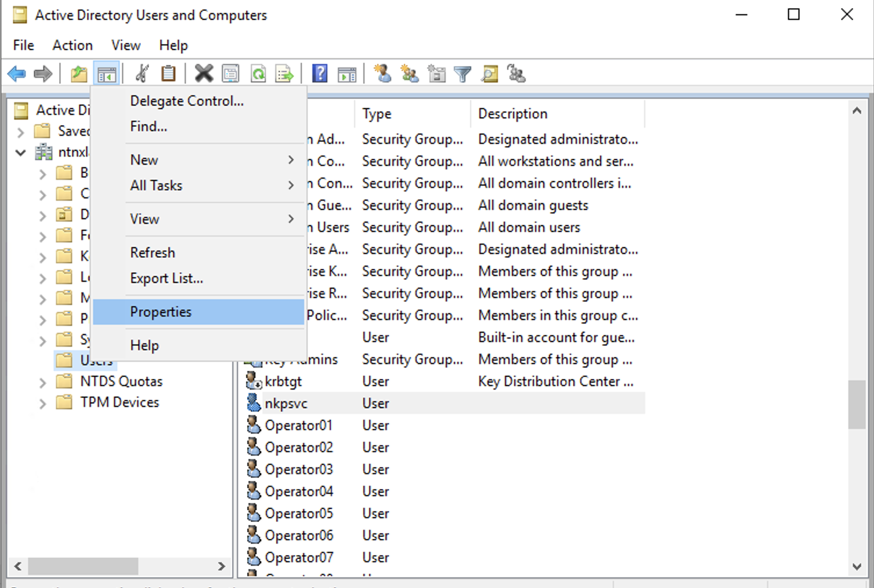Choose Delegate Control... from the menu
The height and width of the screenshot is (588, 874).
click(x=187, y=101)
